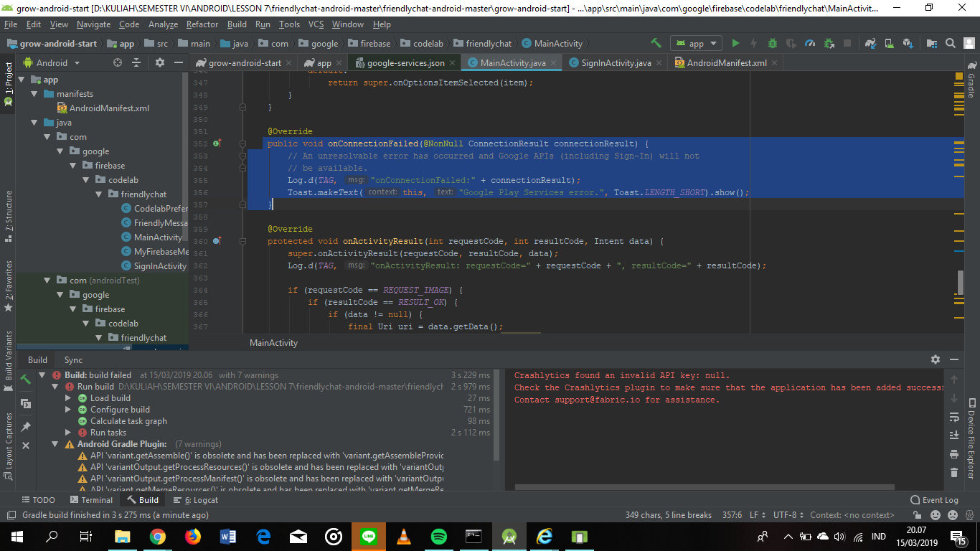Click the Apply Changes lightning icon
980x551 pixels.
tap(753, 43)
